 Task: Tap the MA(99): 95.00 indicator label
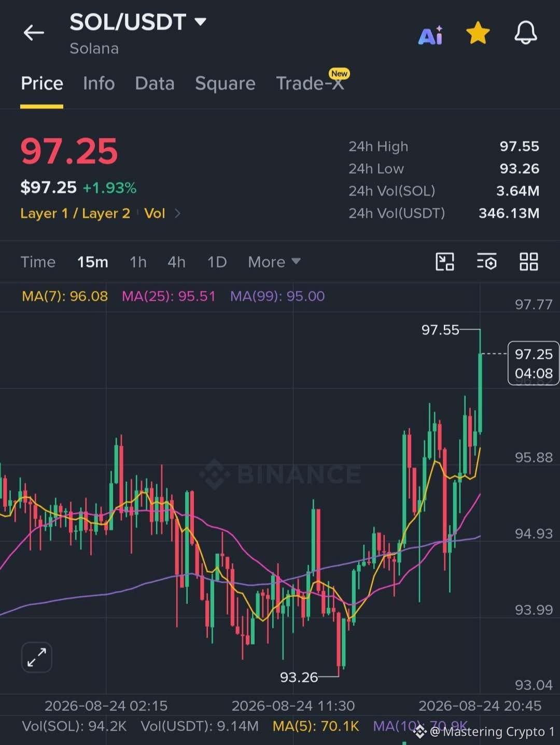[277, 296]
